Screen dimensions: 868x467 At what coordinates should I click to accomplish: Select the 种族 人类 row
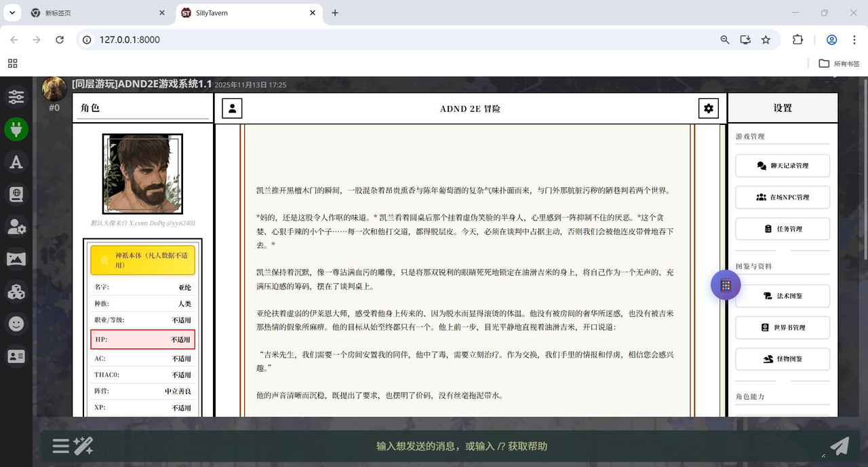142,303
